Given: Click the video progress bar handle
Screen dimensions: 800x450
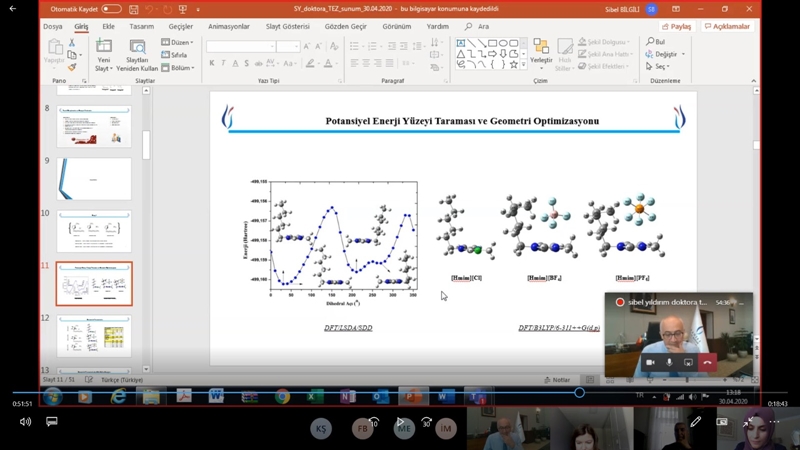Looking at the screenshot, I should pos(579,392).
